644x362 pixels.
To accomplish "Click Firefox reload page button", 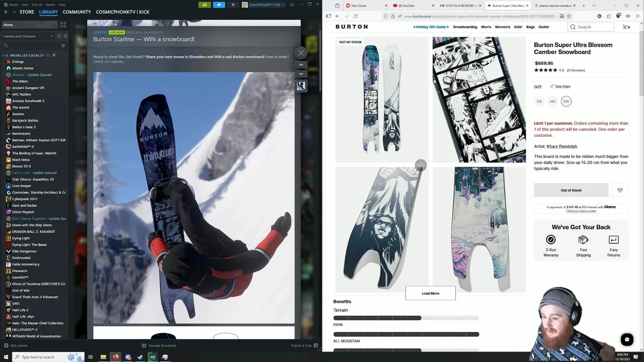I will [356, 16].
